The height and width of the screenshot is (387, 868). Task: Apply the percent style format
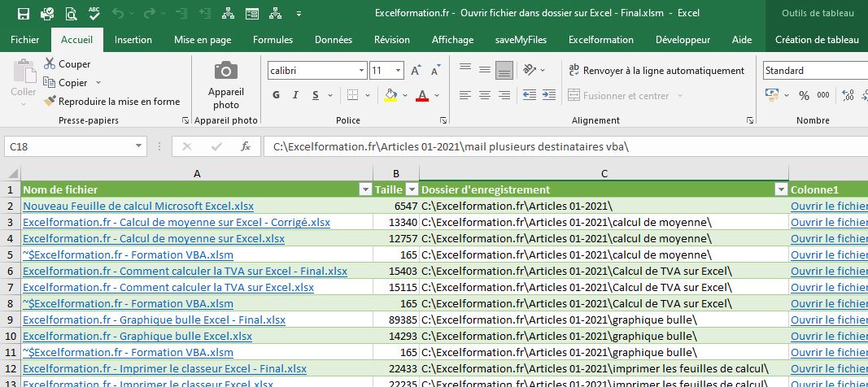[x=804, y=96]
